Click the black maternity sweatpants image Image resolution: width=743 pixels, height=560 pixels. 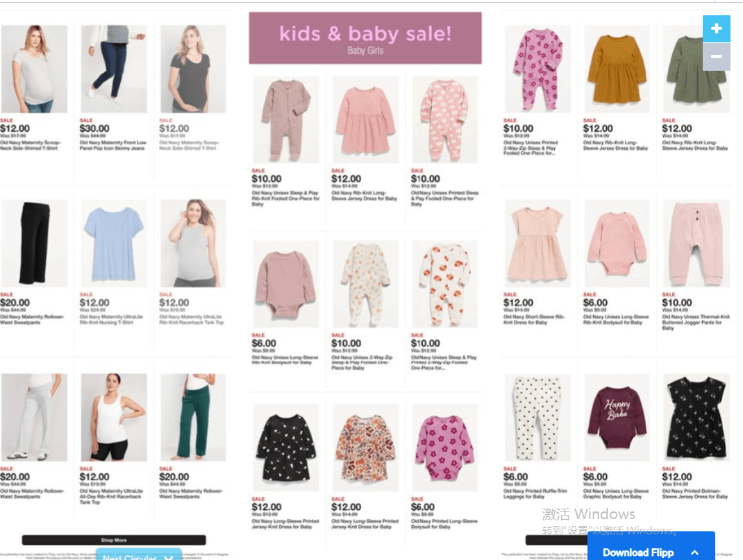click(34, 244)
